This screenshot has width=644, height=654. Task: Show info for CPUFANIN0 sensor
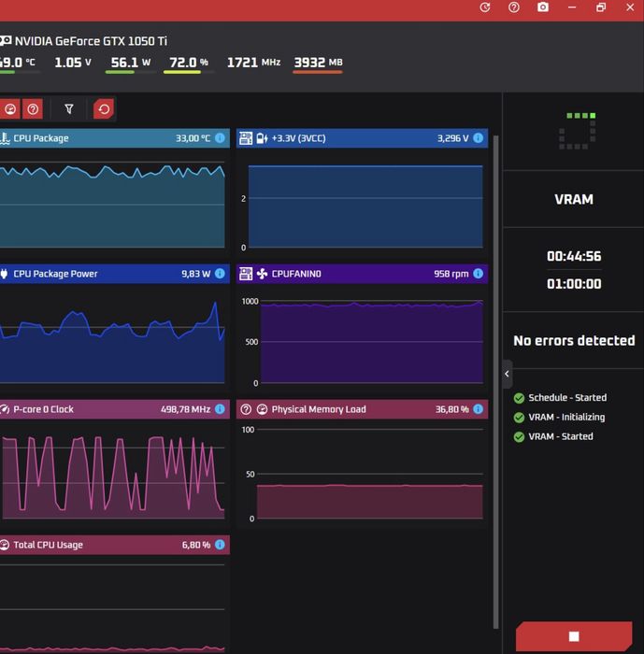[x=479, y=274]
